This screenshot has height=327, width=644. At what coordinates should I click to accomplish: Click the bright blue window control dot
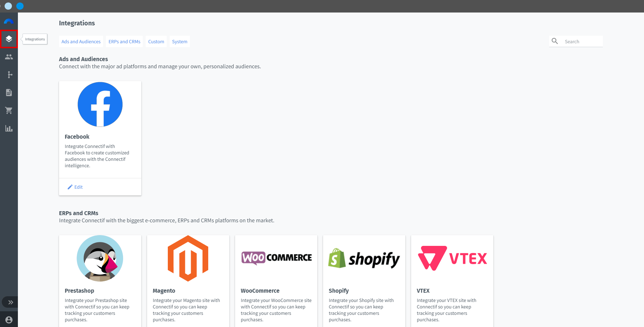click(20, 6)
